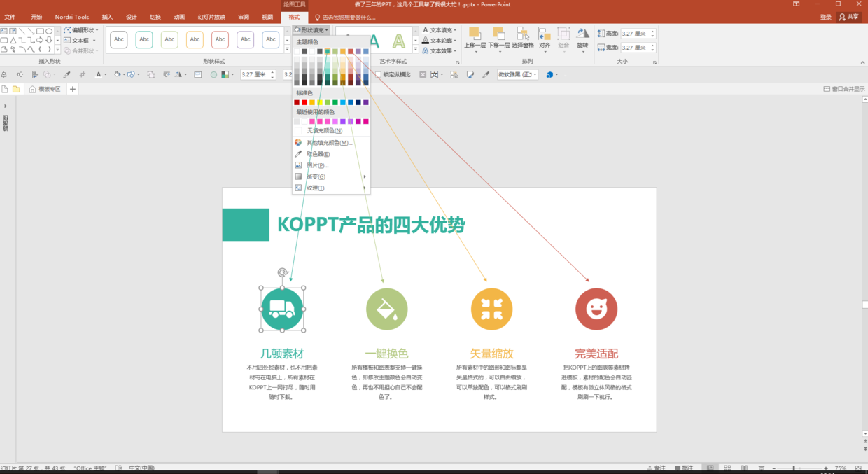Open the font name 微软雅黑 combo box
868x474 pixels.
tap(518, 74)
